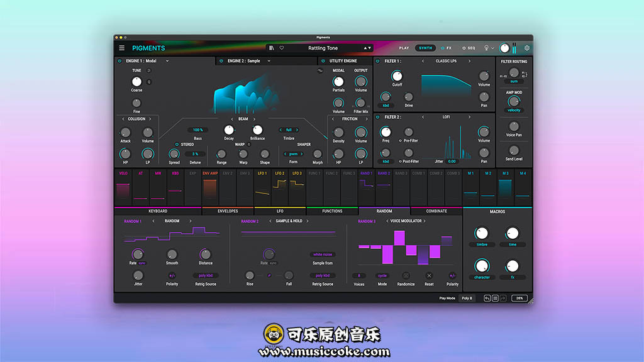Viewport: 644px width, 362px height.
Task: Select next Filter 1 type after CLASSIC LP6
Action: 469,61
